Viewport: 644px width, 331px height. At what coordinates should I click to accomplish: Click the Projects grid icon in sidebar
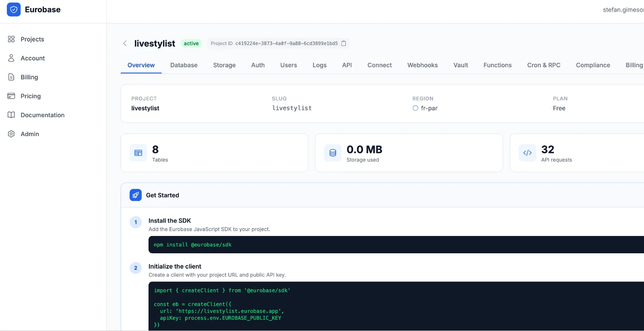(11, 39)
